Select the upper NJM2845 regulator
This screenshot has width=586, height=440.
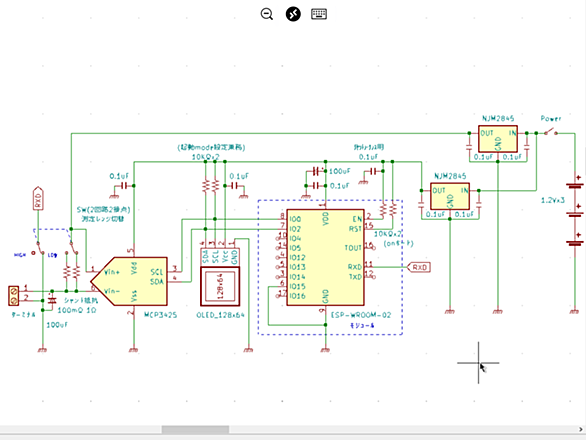498,138
